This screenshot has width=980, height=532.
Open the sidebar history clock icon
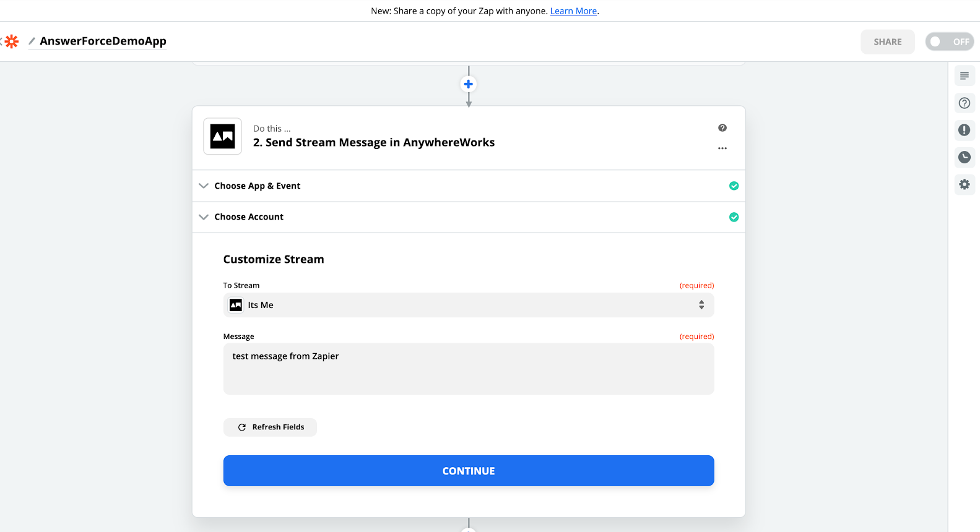click(x=964, y=157)
